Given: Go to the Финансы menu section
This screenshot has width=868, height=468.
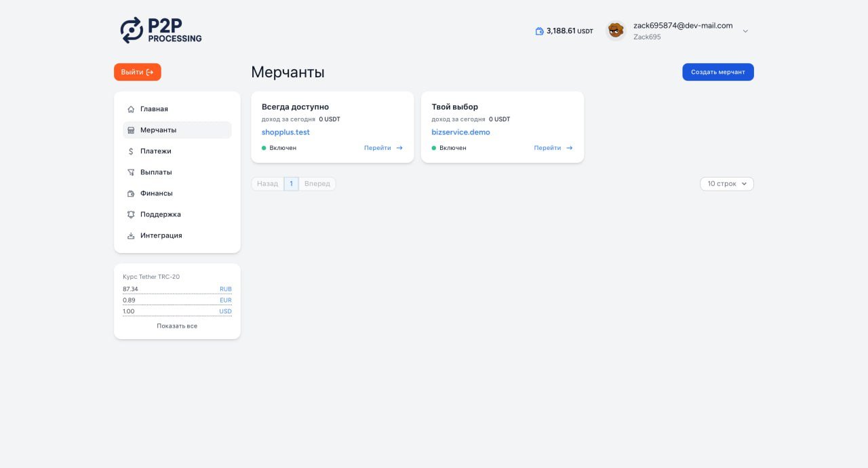Looking at the screenshot, I should coord(156,193).
